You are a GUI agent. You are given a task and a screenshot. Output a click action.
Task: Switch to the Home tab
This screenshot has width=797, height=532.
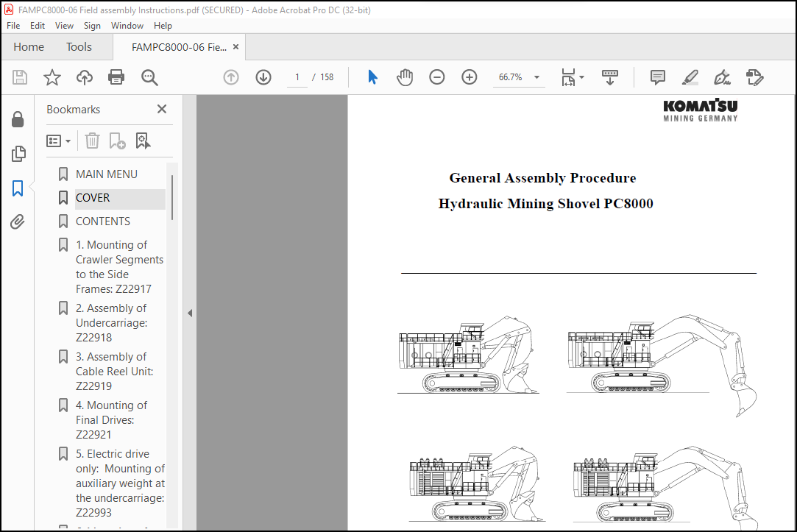tap(29, 47)
